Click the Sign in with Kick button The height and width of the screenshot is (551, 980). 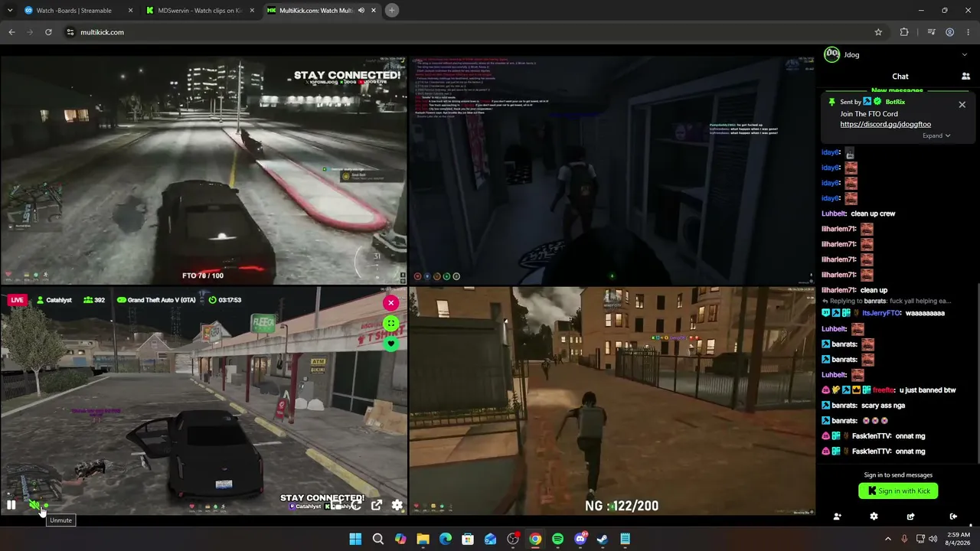898,491
